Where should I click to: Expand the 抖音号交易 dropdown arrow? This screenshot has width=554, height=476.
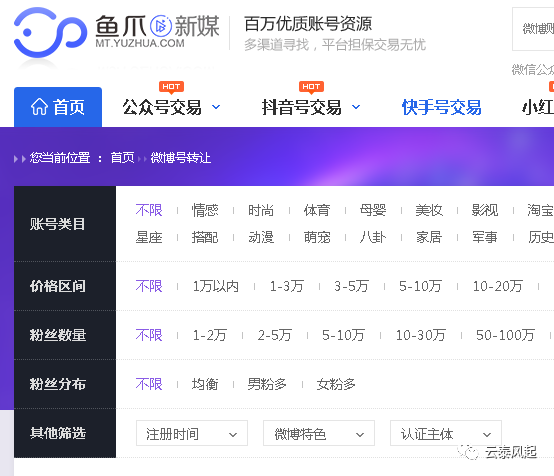(x=356, y=107)
